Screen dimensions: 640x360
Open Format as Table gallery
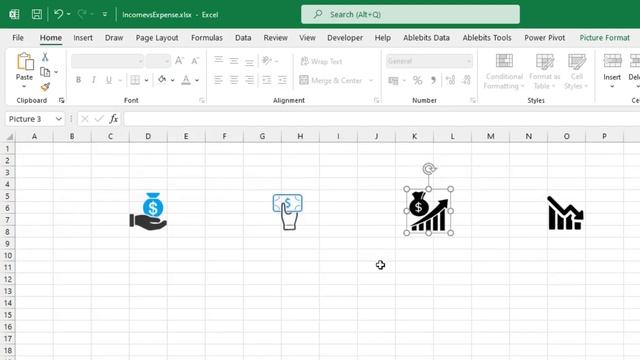click(x=544, y=72)
